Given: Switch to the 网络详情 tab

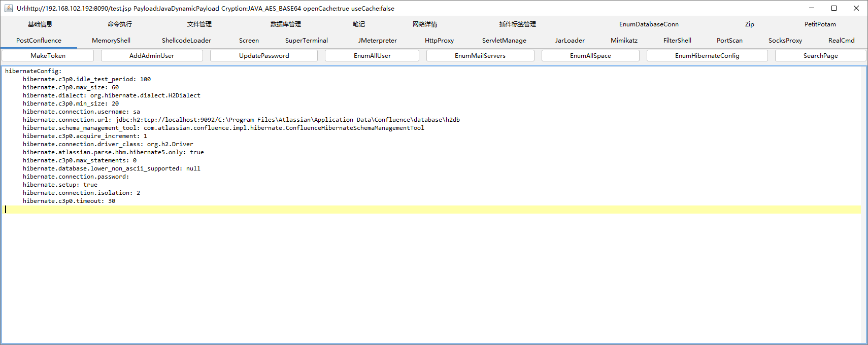Looking at the screenshot, I should (424, 24).
